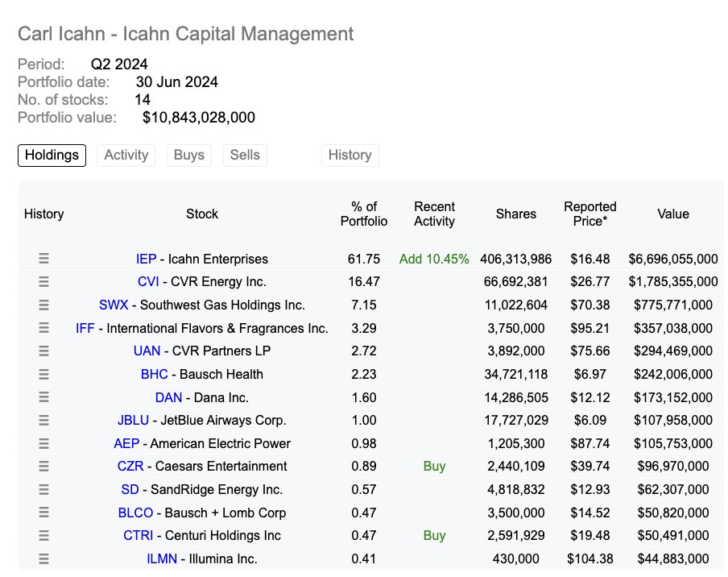Click 'Buy' activity for Centuri Holdings

[x=435, y=535]
